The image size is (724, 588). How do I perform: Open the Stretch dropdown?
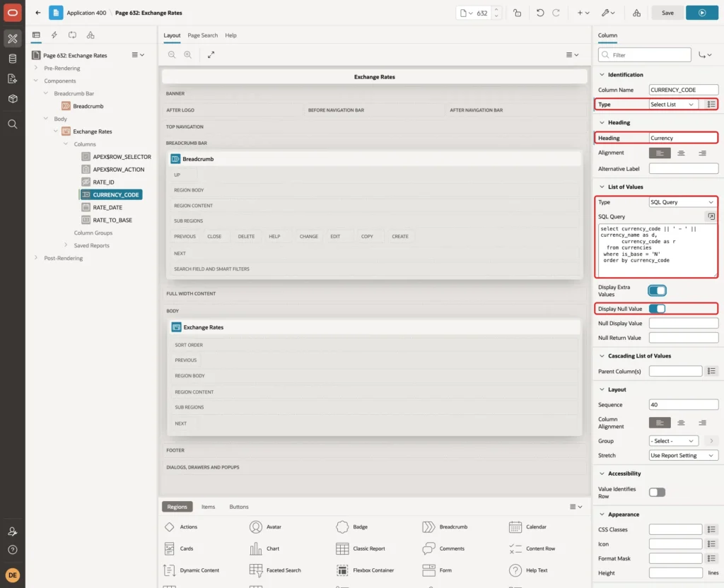pos(684,456)
